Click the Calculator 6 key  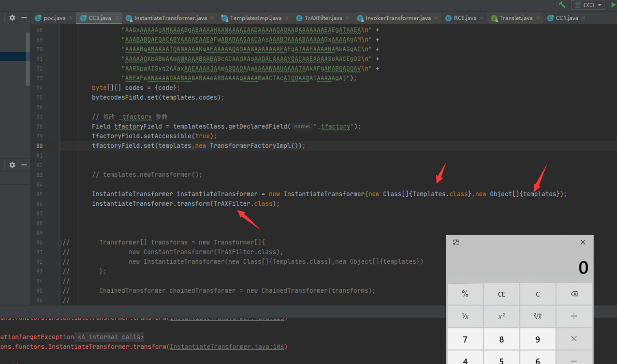[x=538, y=358]
